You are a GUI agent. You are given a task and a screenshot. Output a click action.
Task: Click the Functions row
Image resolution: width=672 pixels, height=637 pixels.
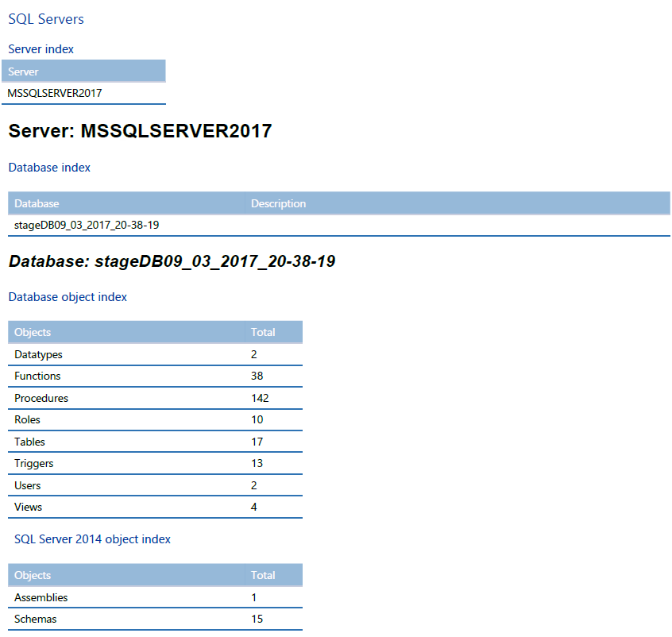pos(155,376)
